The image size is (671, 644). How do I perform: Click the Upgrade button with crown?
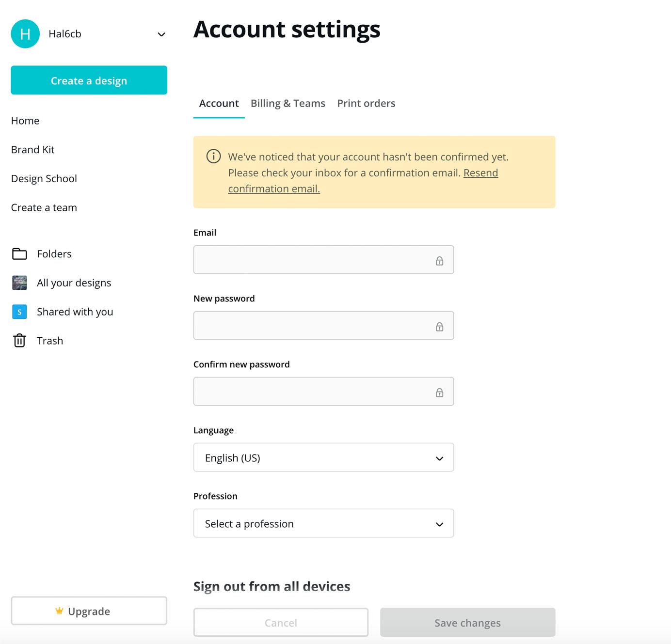pos(89,611)
